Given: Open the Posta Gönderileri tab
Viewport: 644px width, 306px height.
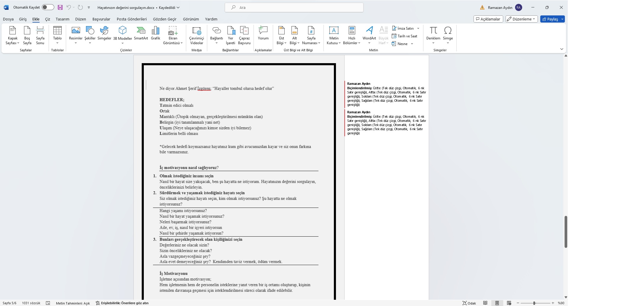Looking at the screenshot, I should point(132,19).
